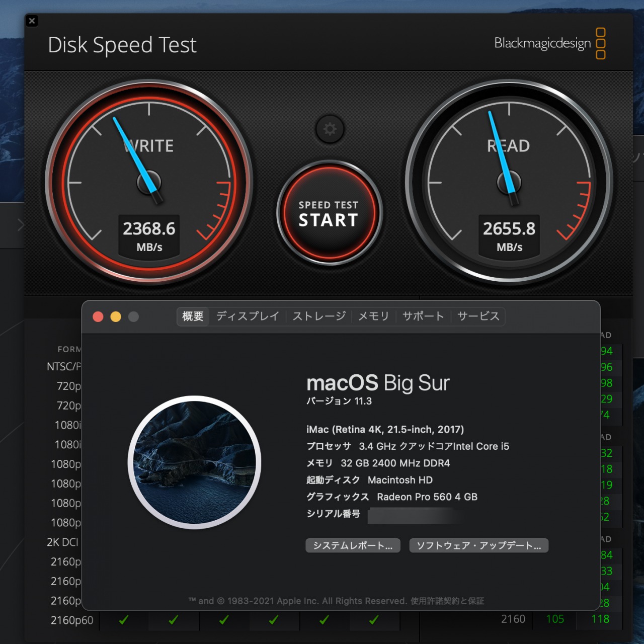The width and height of the screenshot is (644, 644).
Task: Click the WRITE speed gauge
Action: (149, 182)
